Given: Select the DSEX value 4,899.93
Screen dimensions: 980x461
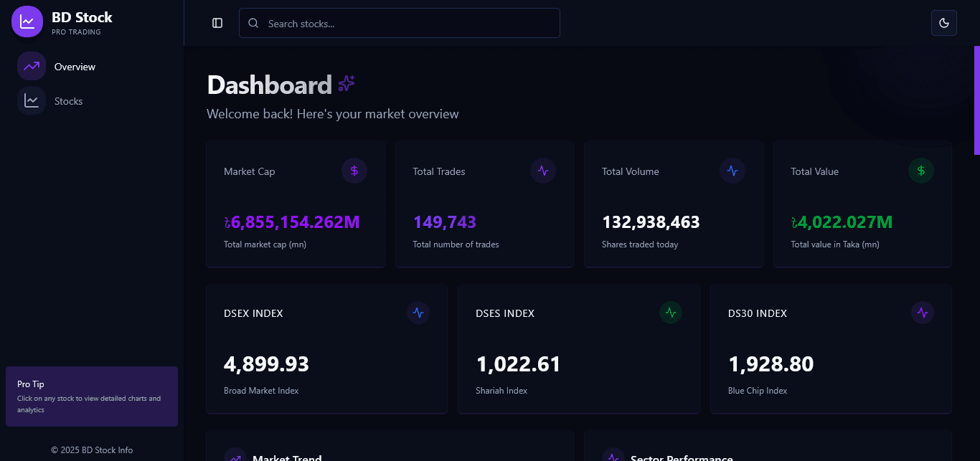Looking at the screenshot, I should tap(266, 364).
